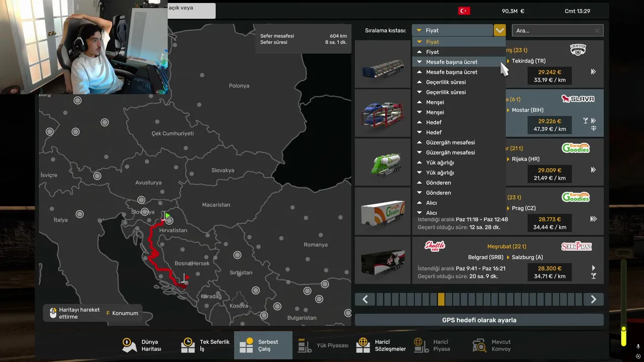
Task: Click the Log'n Stick company logo
Action: (578, 50)
